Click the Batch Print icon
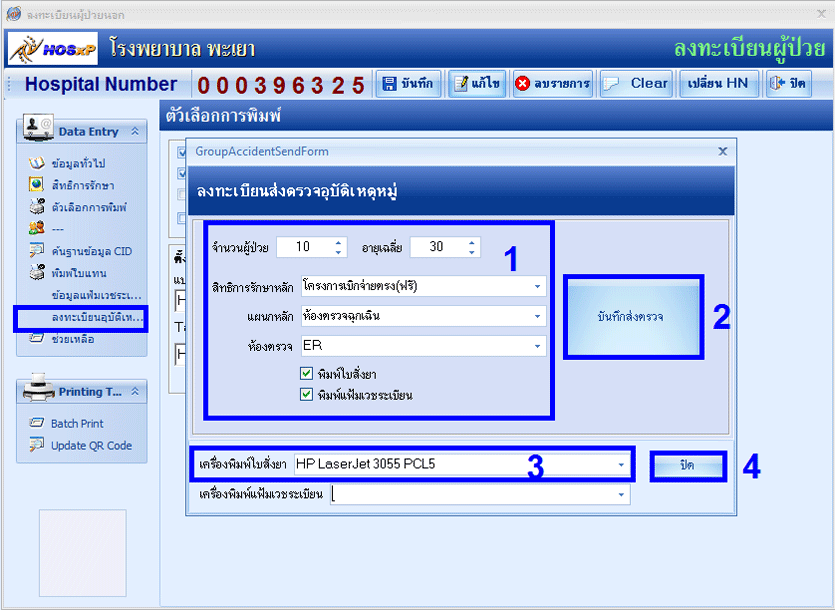This screenshot has height=610, width=835. click(x=37, y=423)
